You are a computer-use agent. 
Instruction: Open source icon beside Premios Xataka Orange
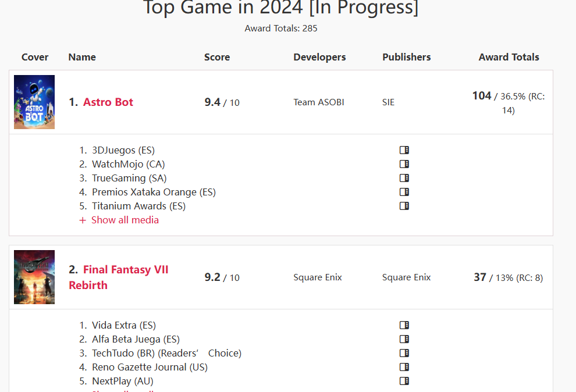[x=404, y=192]
